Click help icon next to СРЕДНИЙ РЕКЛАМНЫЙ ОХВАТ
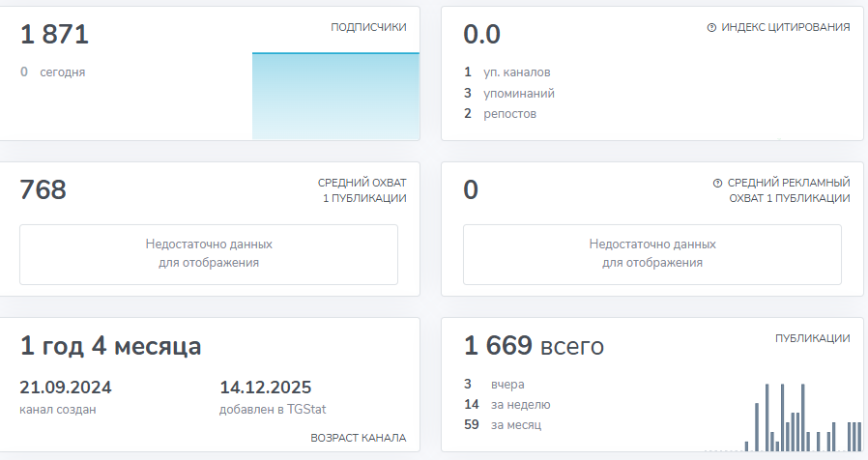Image resolution: width=868 pixels, height=460 pixels. point(717,184)
